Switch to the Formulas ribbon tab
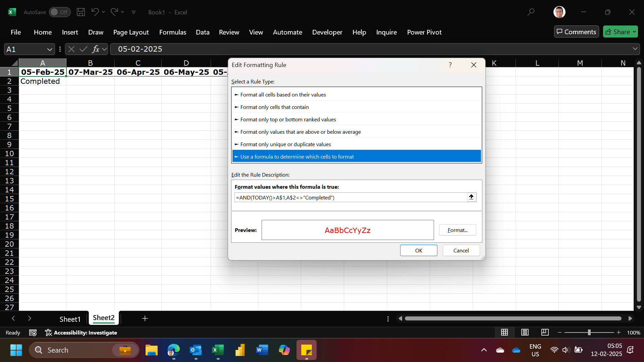The image size is (644, 362). [172, 32]
